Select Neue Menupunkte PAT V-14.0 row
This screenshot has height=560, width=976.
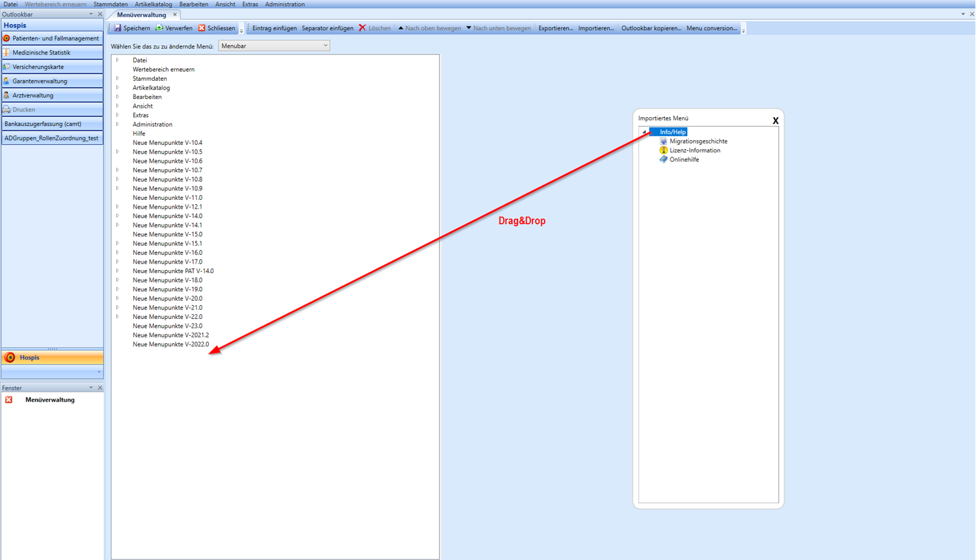(x=173, y=271)
